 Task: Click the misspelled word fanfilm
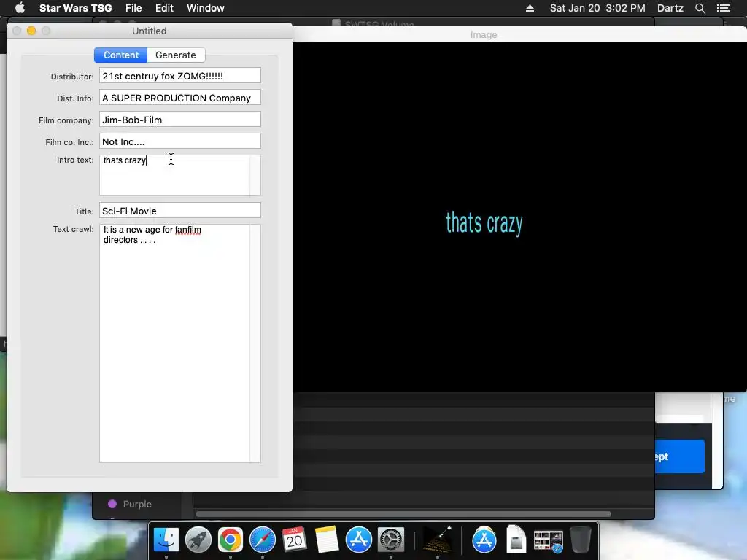point(187,230)
